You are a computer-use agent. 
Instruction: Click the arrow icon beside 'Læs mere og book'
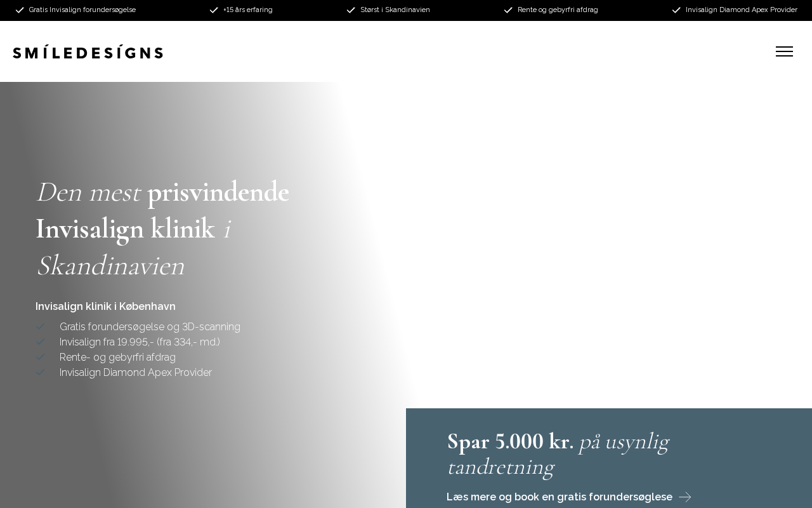(x=685, y=497)
